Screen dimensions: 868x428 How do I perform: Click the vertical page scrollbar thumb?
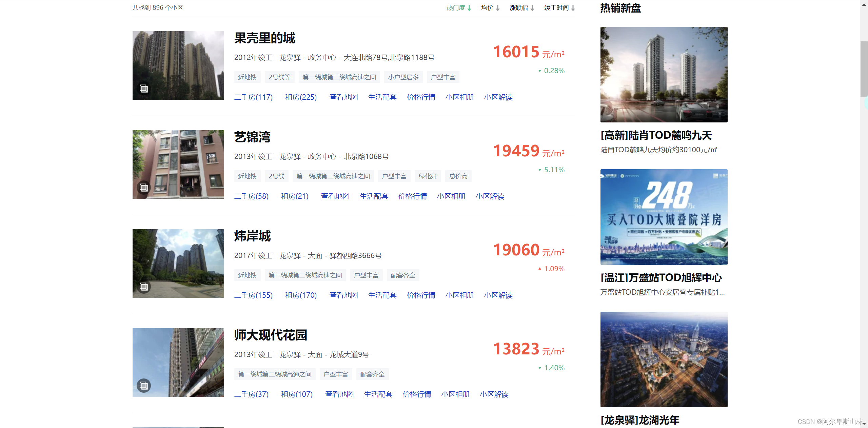(x=864, y=69)
